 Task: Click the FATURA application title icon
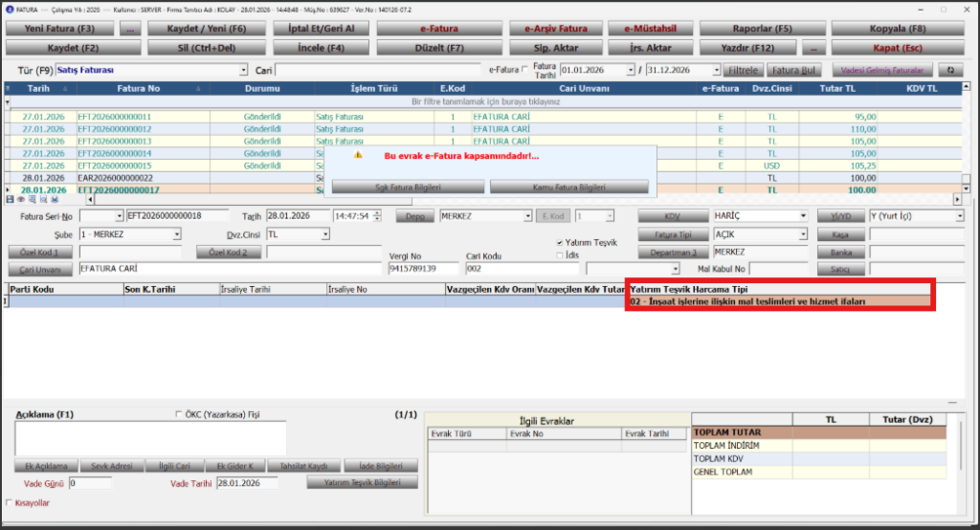10,10
